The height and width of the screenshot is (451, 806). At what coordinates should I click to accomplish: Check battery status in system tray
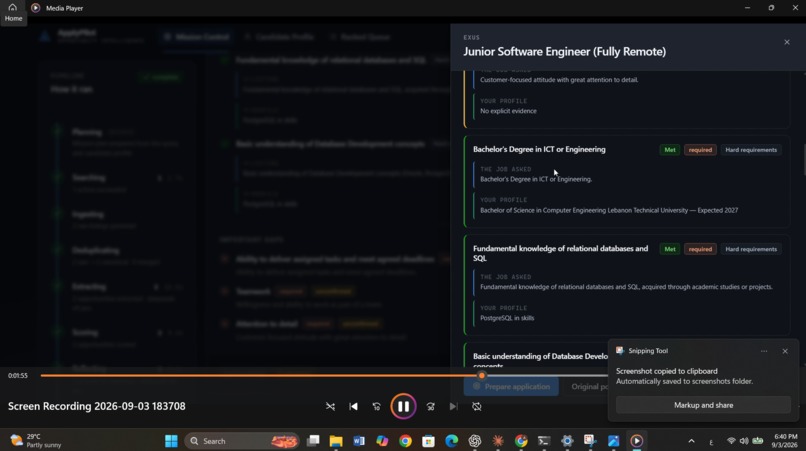point(758,441)
